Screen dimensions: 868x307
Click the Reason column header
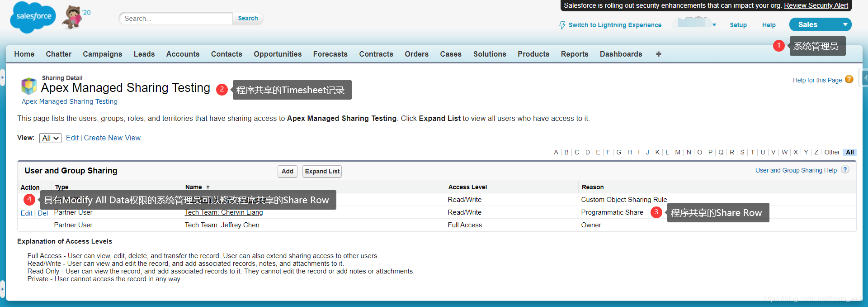tap(593, 187)
